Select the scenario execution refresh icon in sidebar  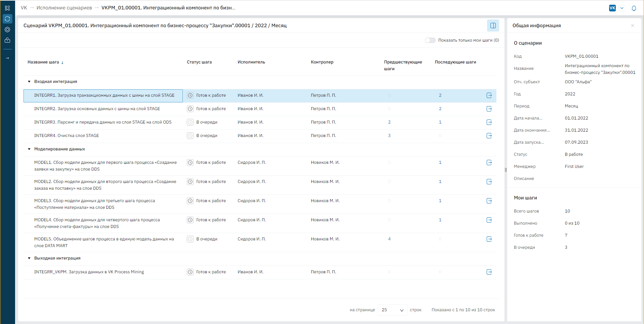(7, 19)
